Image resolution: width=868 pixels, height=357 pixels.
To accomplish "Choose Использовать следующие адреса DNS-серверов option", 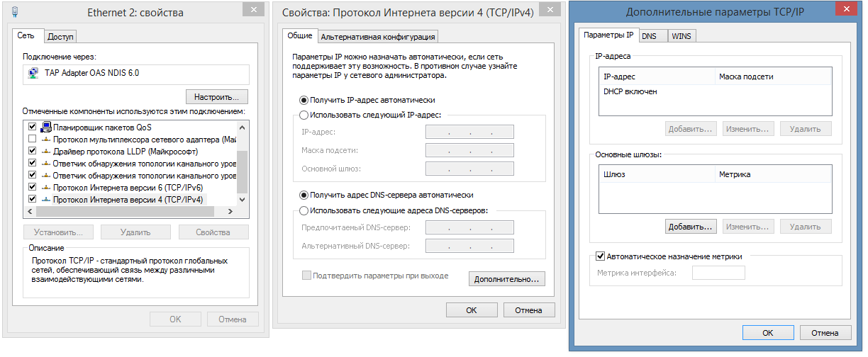I will pos(304,210).
